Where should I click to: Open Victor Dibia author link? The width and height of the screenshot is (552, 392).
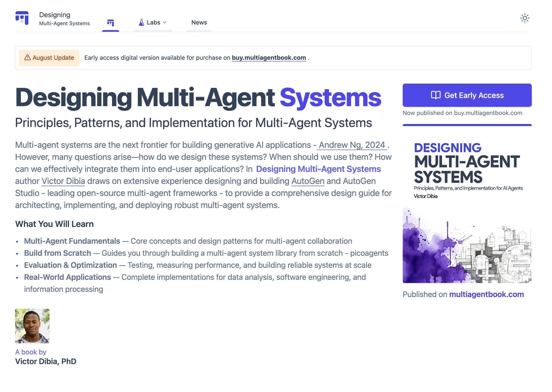(63, 181)
